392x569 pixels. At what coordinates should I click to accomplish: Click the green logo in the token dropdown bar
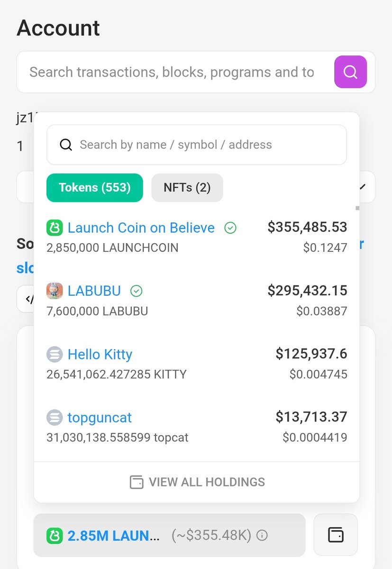pos(55,536)
